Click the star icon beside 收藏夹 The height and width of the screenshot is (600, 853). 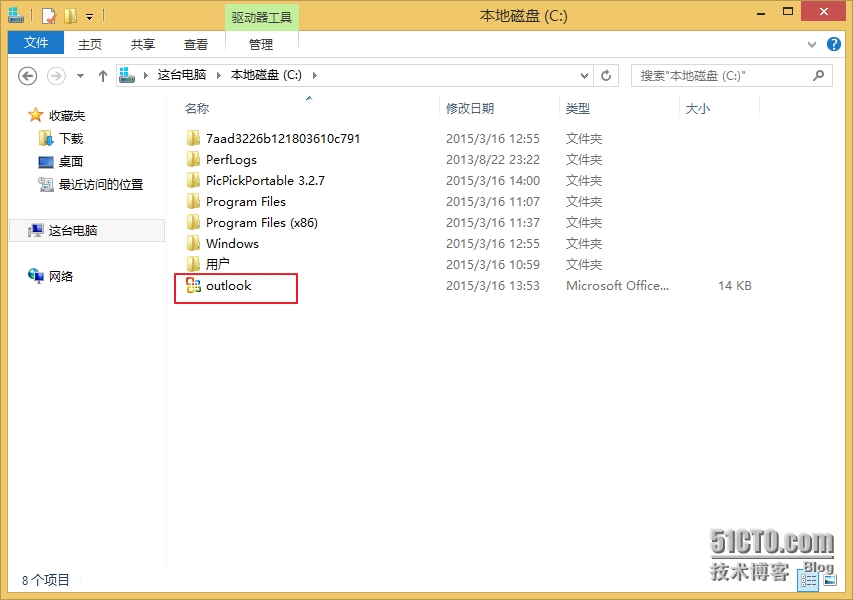tap(35, 114)
